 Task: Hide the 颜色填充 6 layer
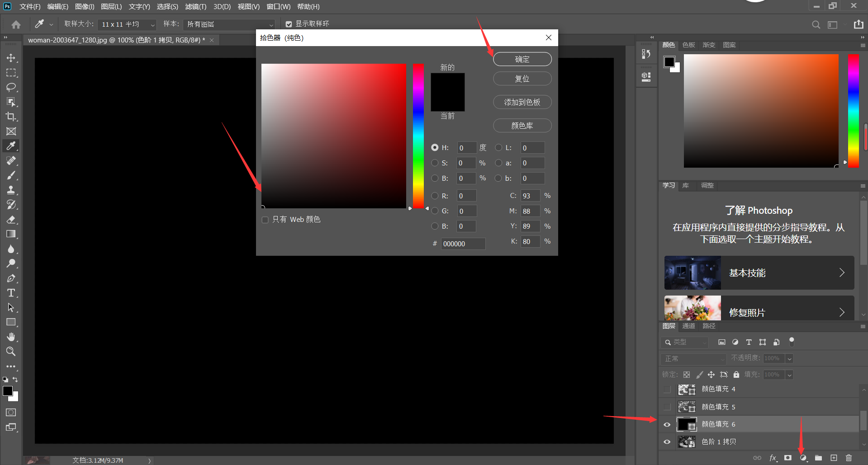click(x=667, y=424)
